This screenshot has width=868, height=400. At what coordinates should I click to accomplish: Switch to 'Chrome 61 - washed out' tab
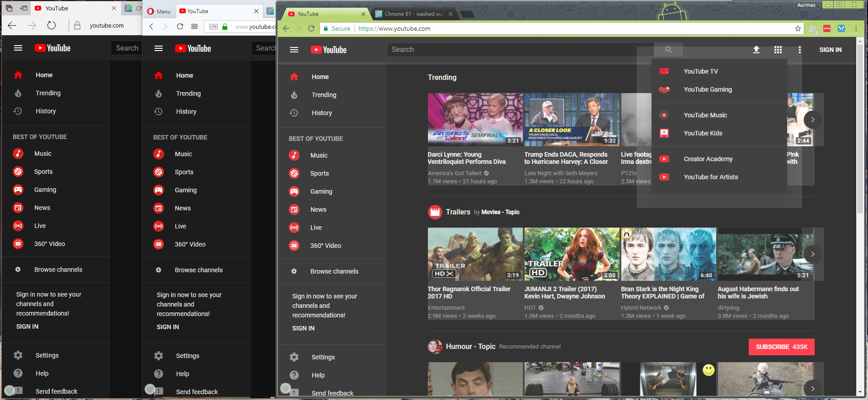tap(414, 14)
